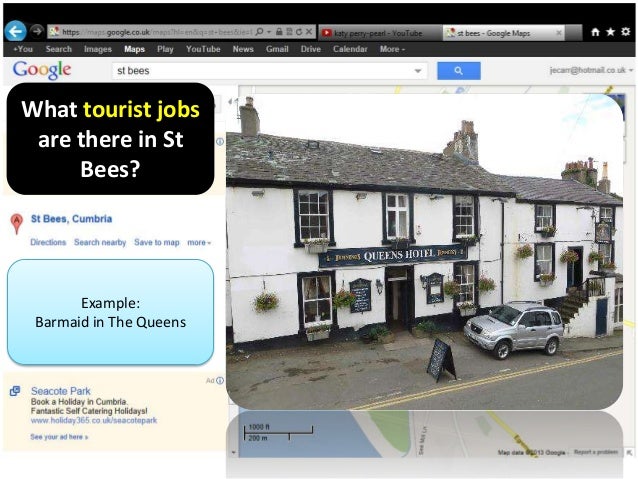Click 'Search nearby' link
The width and height of the screenshot is (638, 479).
point(100,242)
